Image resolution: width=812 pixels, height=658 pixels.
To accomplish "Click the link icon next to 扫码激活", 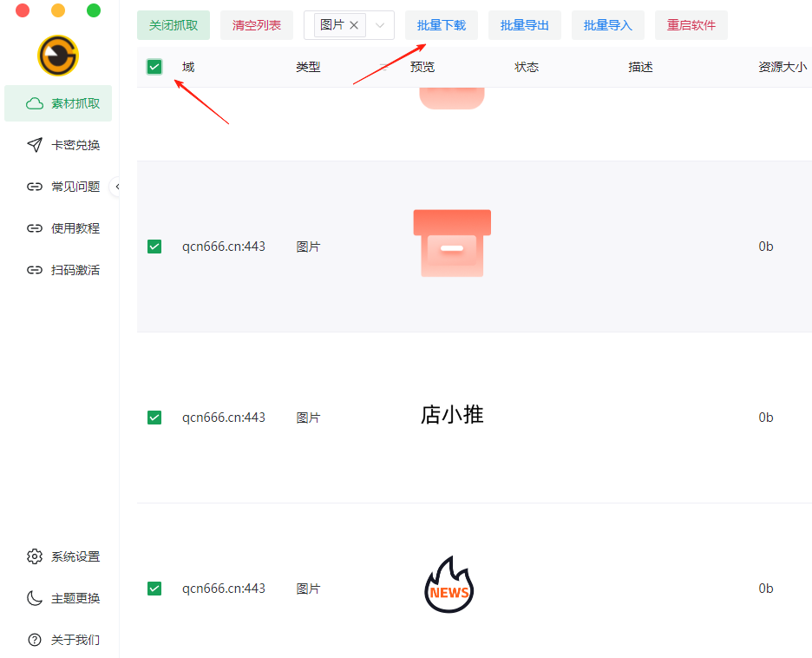I will pos(34,269).
